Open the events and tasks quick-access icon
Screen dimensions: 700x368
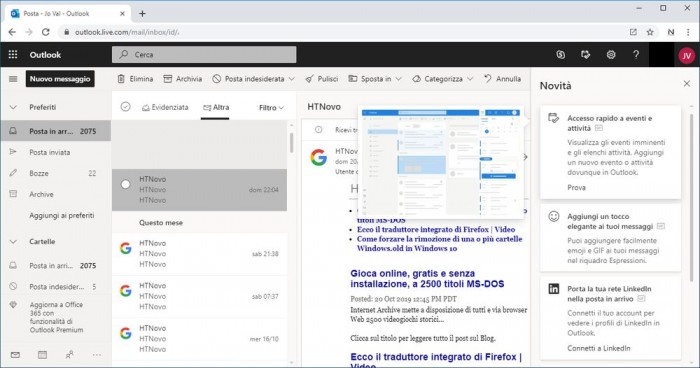tap(585, 54)
